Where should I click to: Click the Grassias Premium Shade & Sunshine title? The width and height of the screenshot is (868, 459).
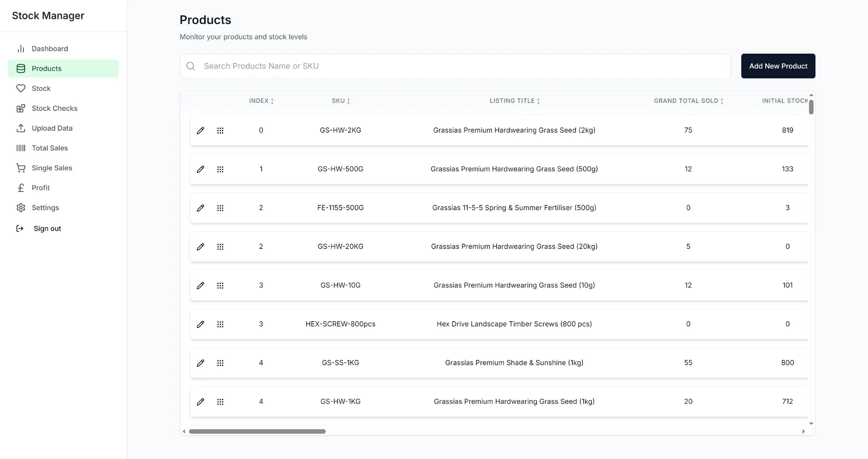[514, 363]
